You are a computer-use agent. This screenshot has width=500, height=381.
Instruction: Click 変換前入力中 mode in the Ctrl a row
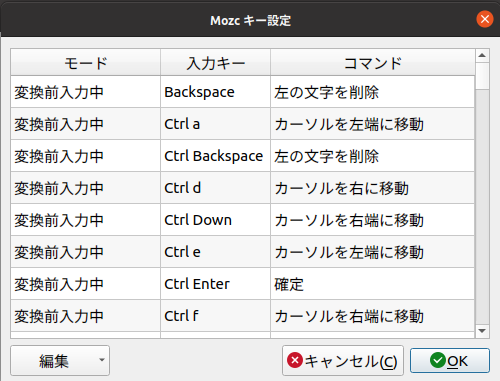pos(86,124)
